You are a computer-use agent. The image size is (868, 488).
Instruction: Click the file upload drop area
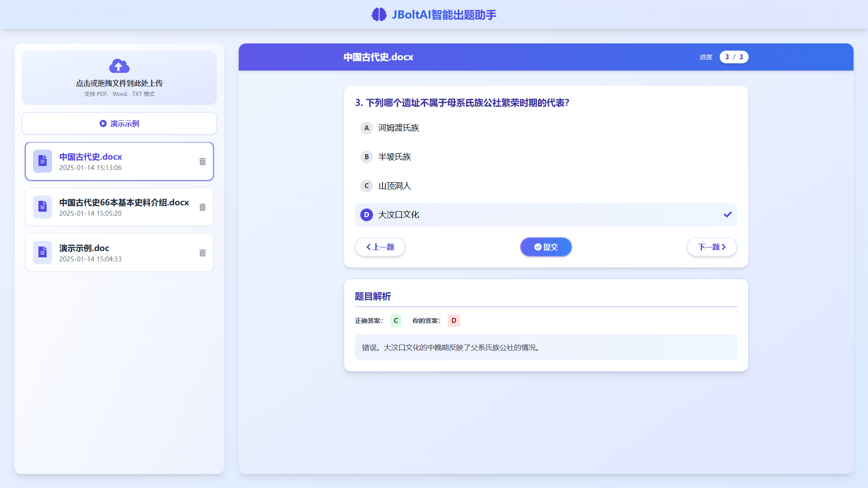[x=119, y=78]
